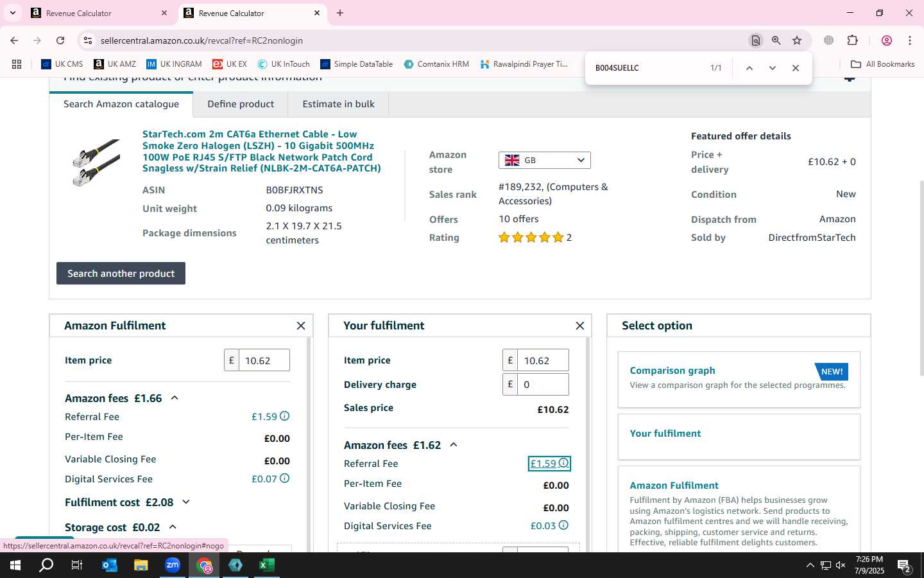Go back with the browser back arrow
Screen dimensions: 924x578
click(x=14, y=40)
